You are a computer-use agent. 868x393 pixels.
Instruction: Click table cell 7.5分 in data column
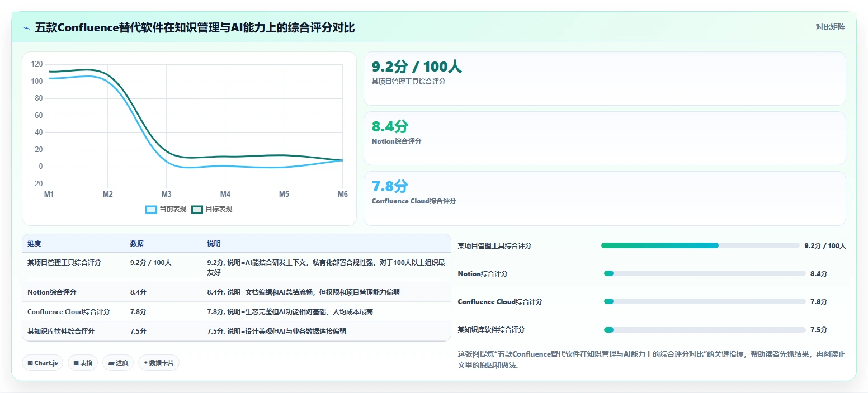[138, 332]
